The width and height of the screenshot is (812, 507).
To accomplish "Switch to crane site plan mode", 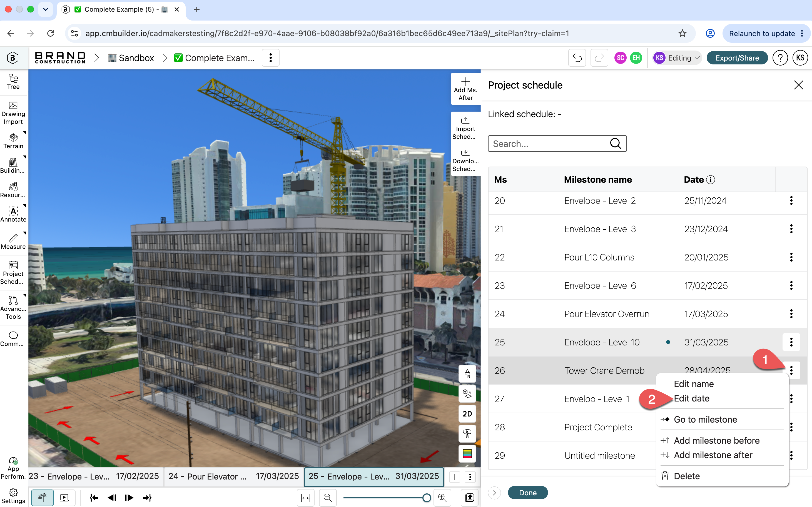I will 43,498.
